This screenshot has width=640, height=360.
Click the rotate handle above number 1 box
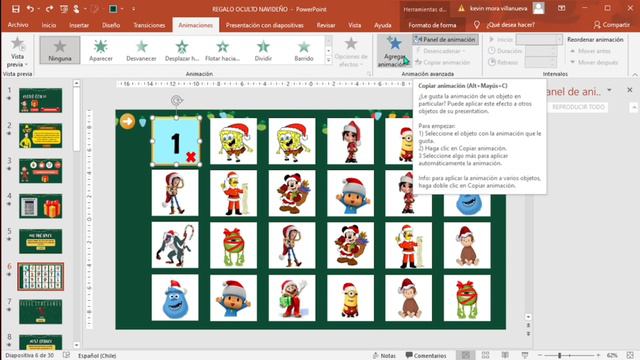176,100
